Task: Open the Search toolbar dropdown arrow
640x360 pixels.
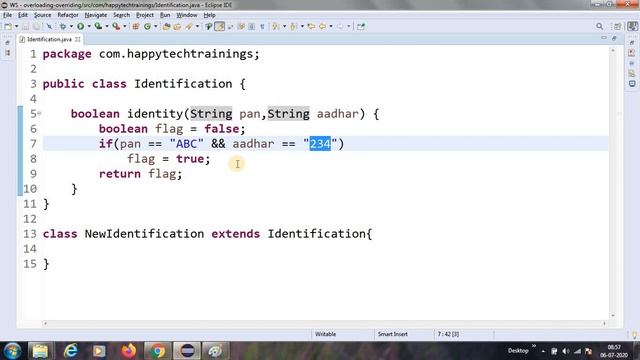Action: pos(197,27)
